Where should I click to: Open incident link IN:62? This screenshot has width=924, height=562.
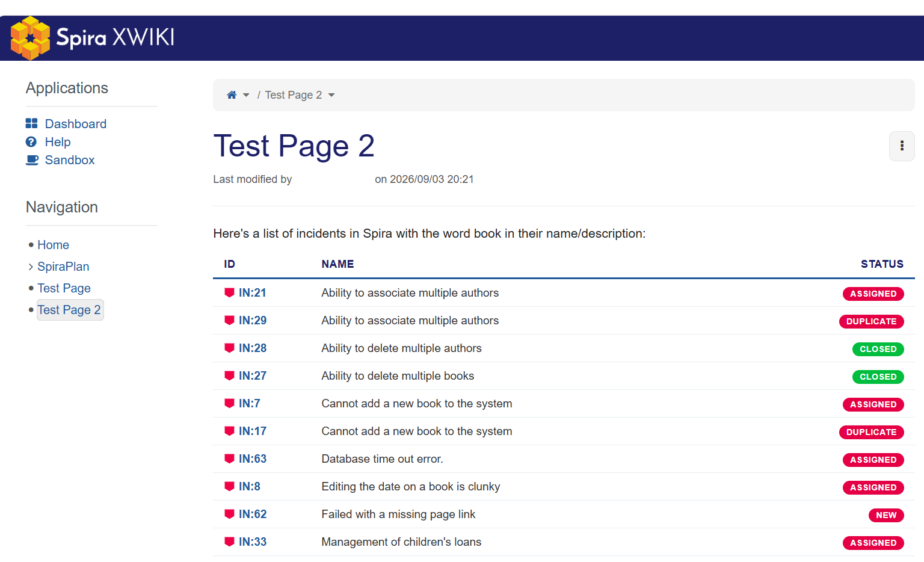253,514
